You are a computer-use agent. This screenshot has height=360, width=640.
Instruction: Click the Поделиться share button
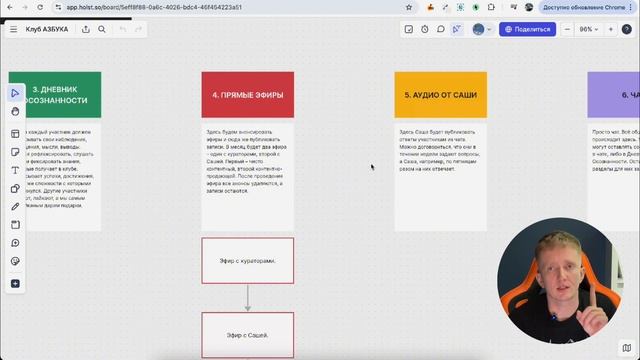527,29
